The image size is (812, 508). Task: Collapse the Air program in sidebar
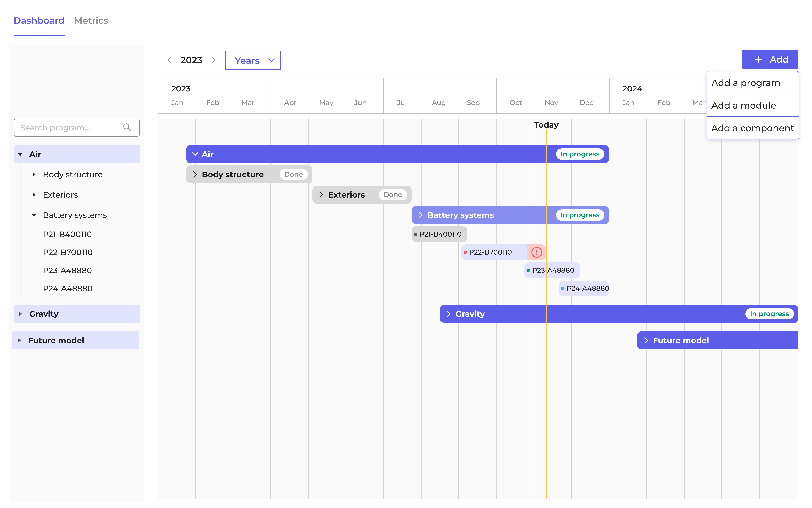click(x=20, y=154)
